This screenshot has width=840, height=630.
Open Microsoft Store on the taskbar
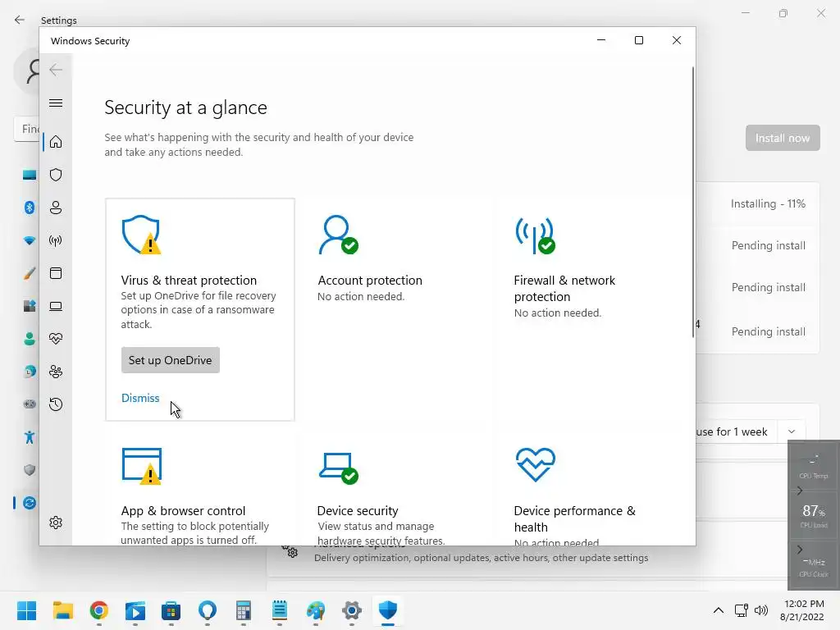pyautogui.click(x=171, y=610)
